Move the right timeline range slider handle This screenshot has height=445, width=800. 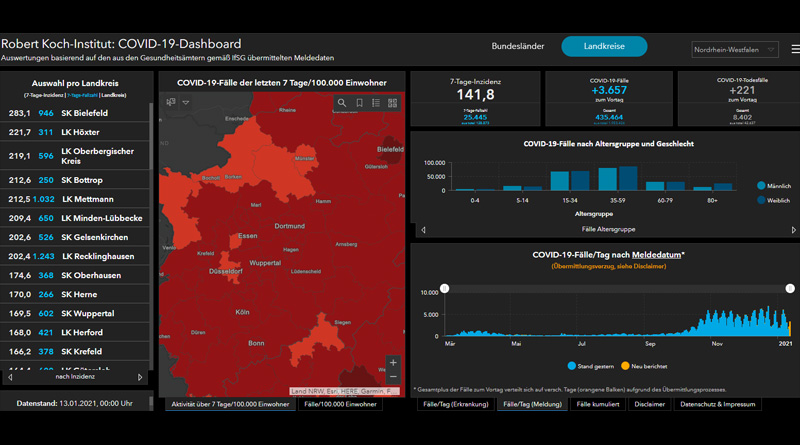(790, 288)
